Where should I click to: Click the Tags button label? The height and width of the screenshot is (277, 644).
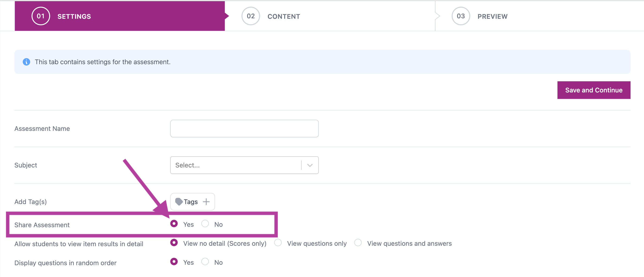191,202
